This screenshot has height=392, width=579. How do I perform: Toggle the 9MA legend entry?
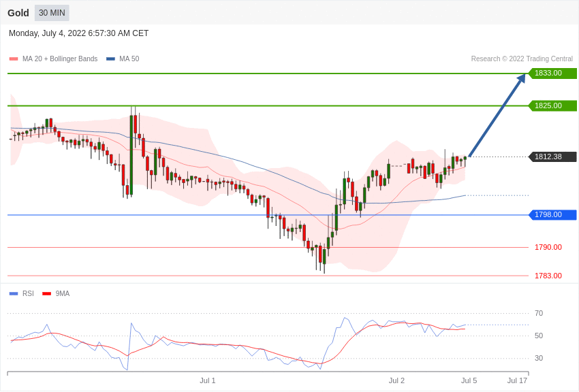56,293
